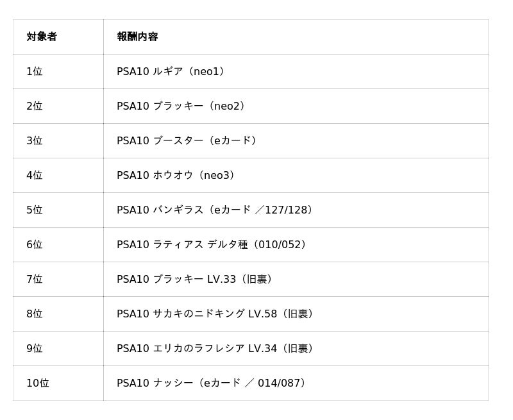This screenshot has width=513, height=420.
Task: Select the 4位 rank cell
Action: click(x=35, y=175)
